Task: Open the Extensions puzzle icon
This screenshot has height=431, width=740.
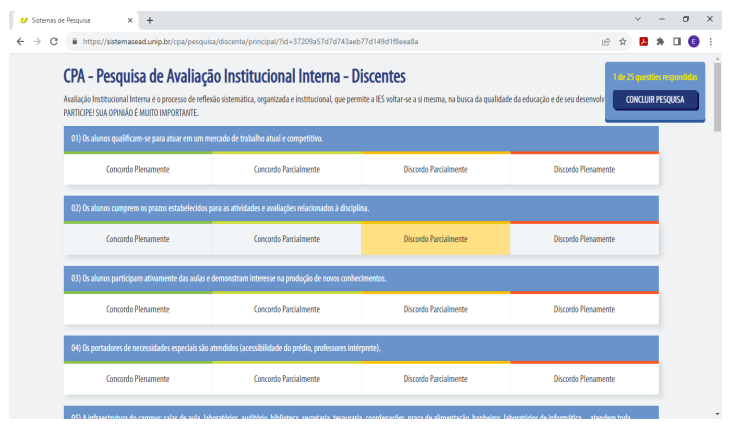Action: (x=661, y=41)
